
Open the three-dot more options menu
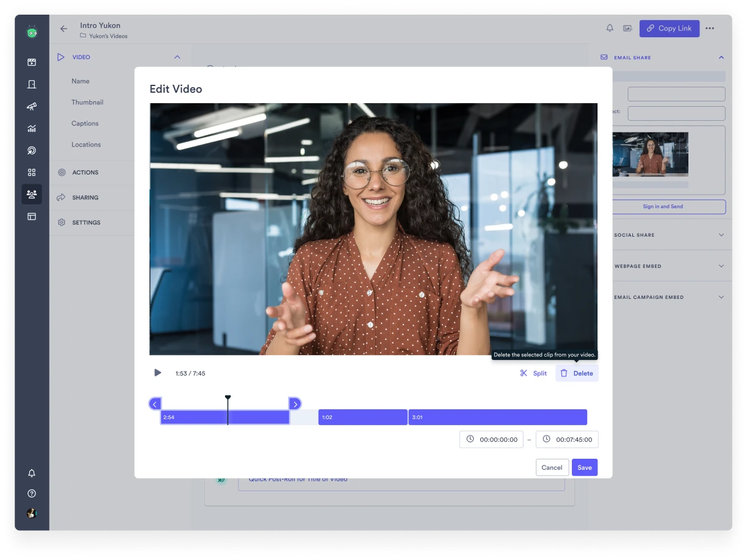pos(710,28)
